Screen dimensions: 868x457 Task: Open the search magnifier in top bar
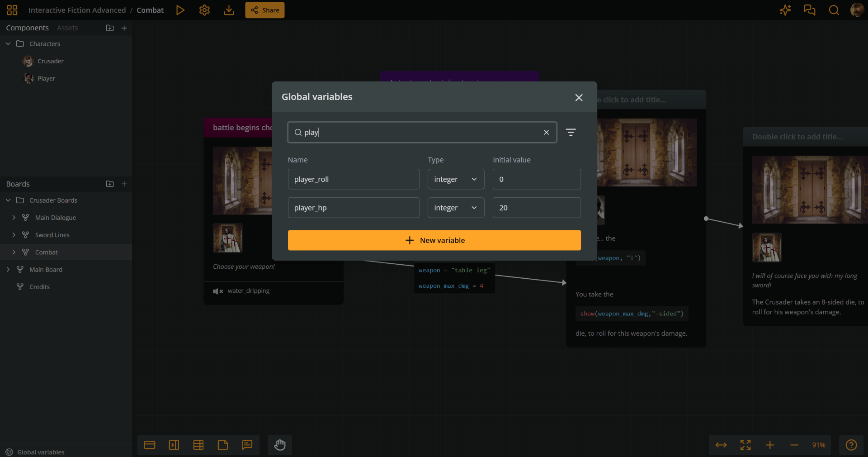click(x=834, y=10)
